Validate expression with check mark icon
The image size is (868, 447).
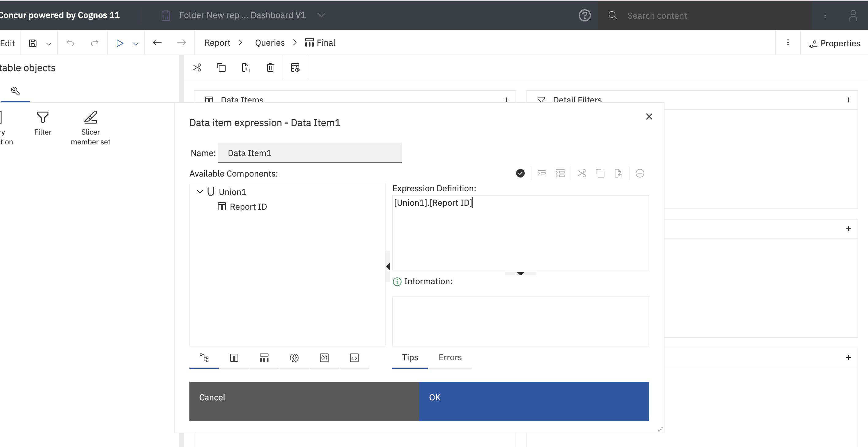pyautogui.click(x=520, y=173)
